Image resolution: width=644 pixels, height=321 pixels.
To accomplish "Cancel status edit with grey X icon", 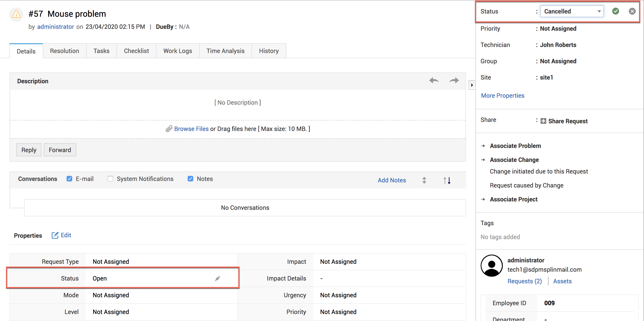I will point(632,11).
